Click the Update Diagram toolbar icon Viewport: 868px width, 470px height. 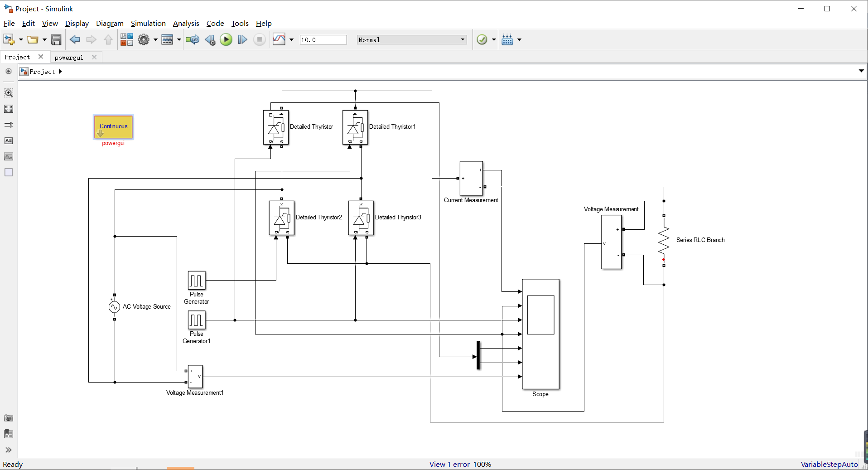[x=193, y=40]
